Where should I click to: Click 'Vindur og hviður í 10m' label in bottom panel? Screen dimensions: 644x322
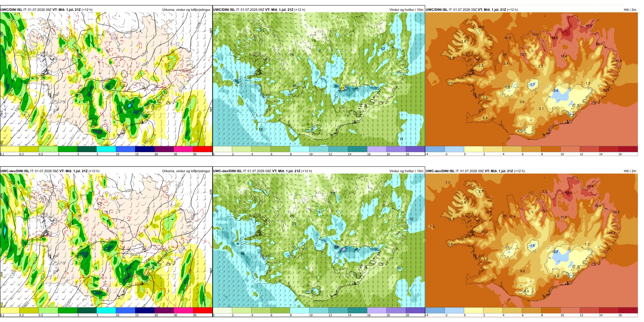[x=406, y=171]
